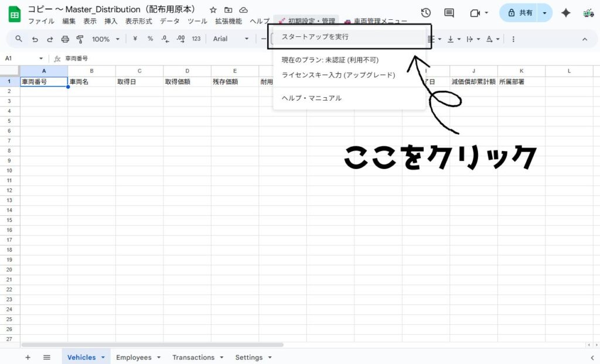Click the Gemini sparkle icon
600x364 pixels.
[565, 13]
